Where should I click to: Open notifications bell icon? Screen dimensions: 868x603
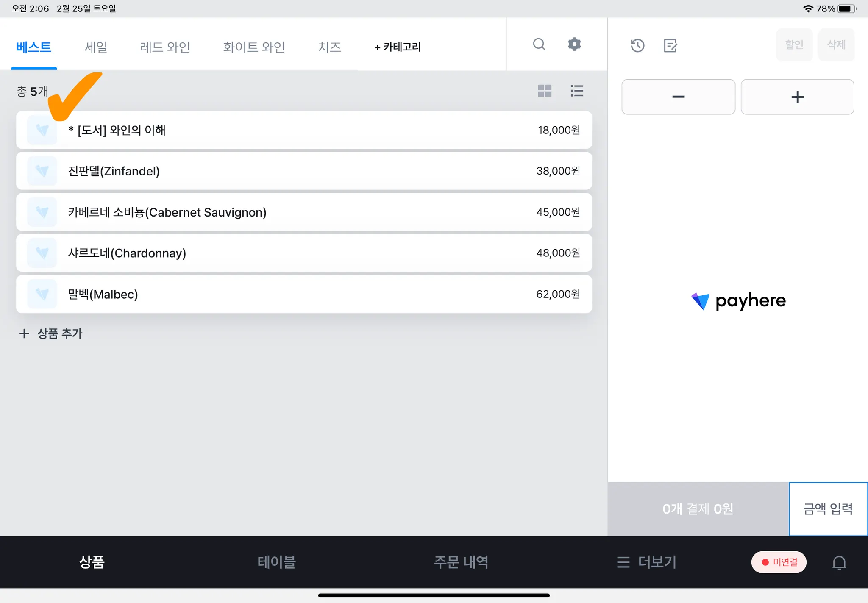[839, 562]
